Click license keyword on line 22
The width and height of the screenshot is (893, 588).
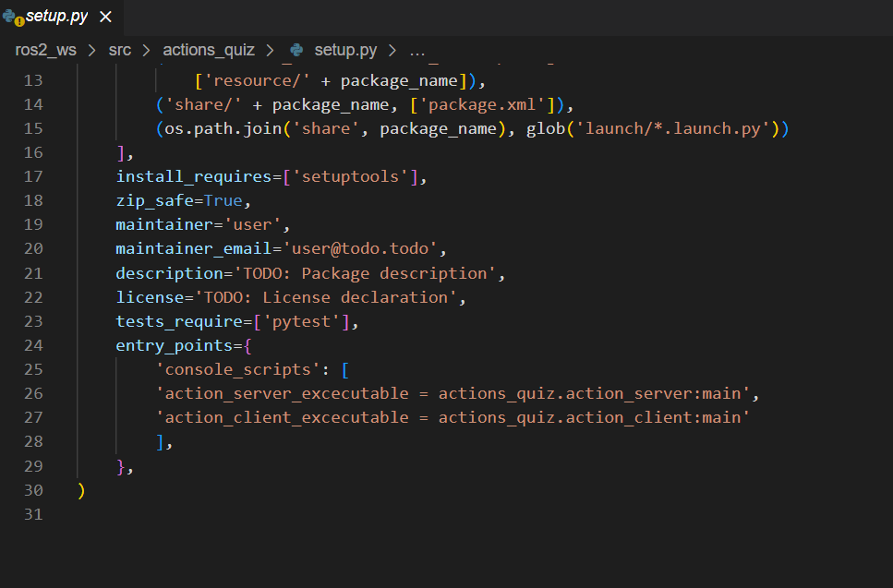click(x=150, y=298)
